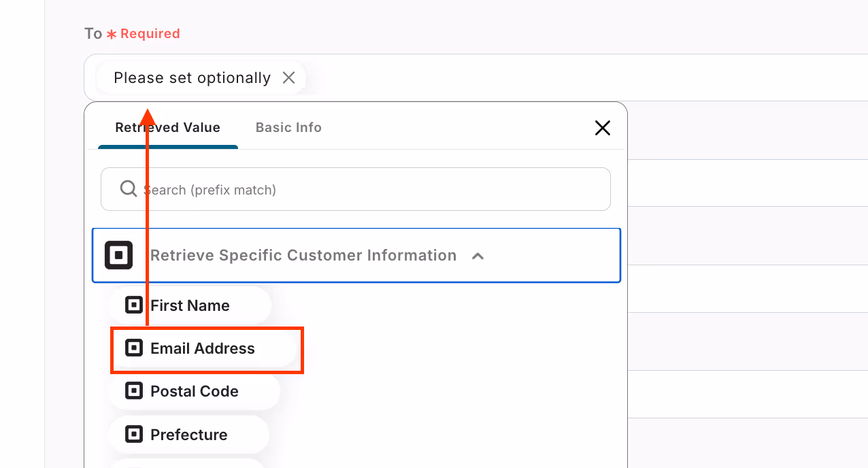Close the retrieved value panel
The width and height of the screenshot is (868, 468).
click(x=602, y=128)
